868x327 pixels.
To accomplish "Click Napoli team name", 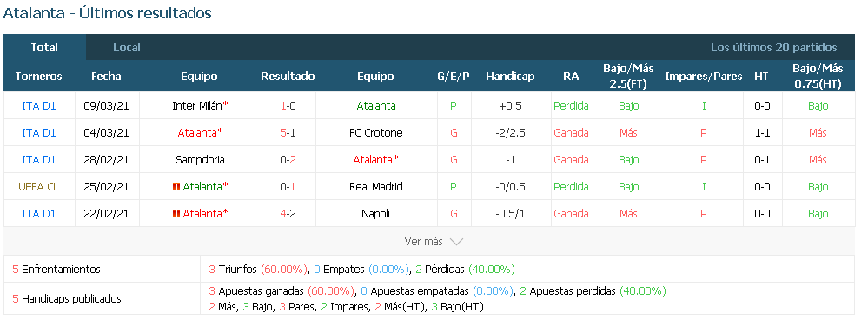I will click(x=375, y=213).
